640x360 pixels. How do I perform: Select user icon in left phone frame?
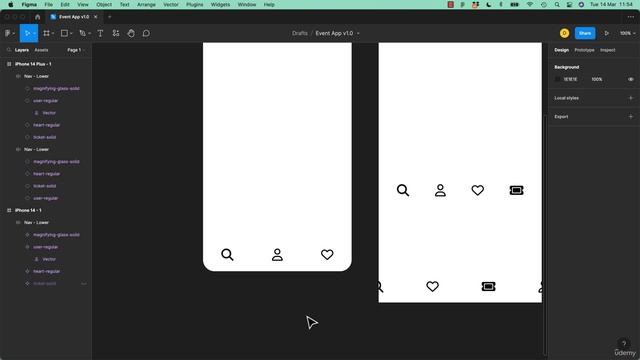[x=277, y=255]
